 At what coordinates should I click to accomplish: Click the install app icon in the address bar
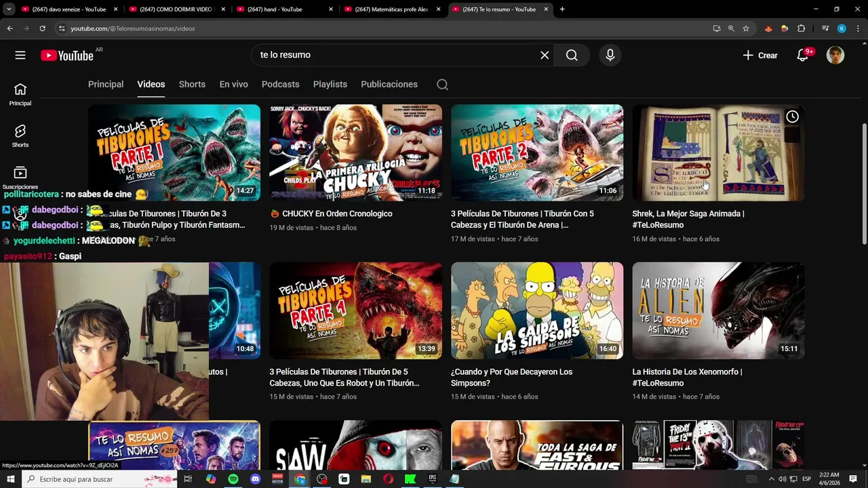(x=717, y=28)
